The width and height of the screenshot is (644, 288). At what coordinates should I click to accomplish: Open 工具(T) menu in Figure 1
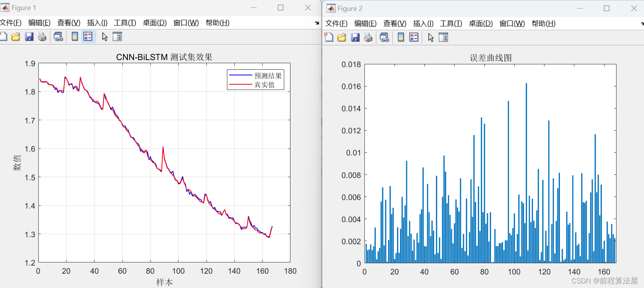point(125,23)
